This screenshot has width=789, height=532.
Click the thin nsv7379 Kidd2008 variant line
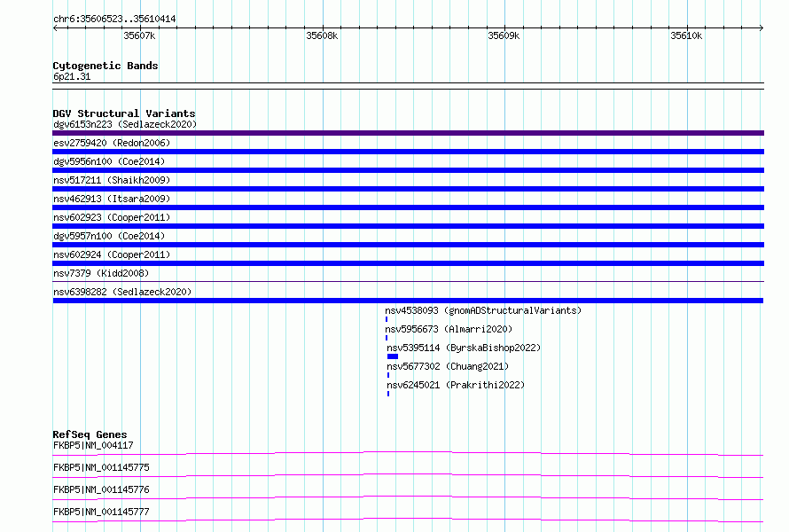[408, 281]
